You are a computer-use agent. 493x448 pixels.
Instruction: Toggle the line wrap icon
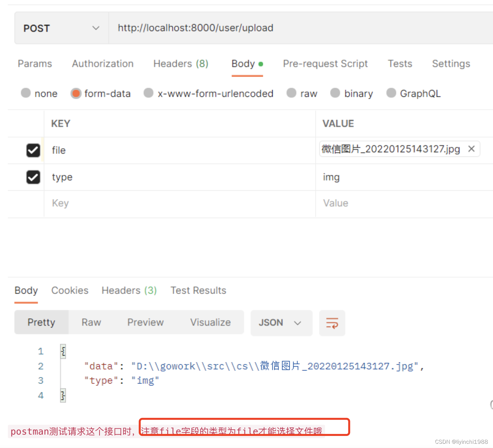tap(332, 323)
